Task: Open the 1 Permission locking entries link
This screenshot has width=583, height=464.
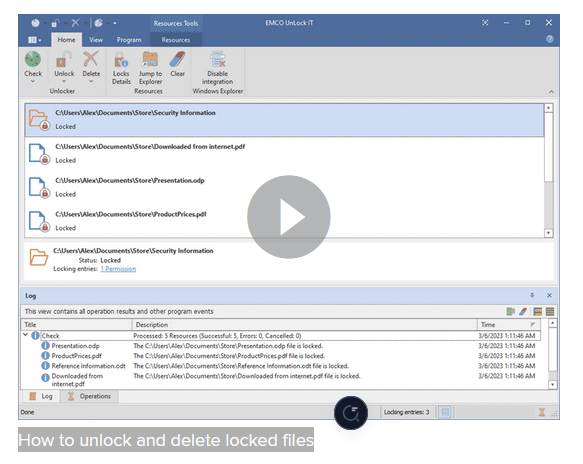Action: 118,269
